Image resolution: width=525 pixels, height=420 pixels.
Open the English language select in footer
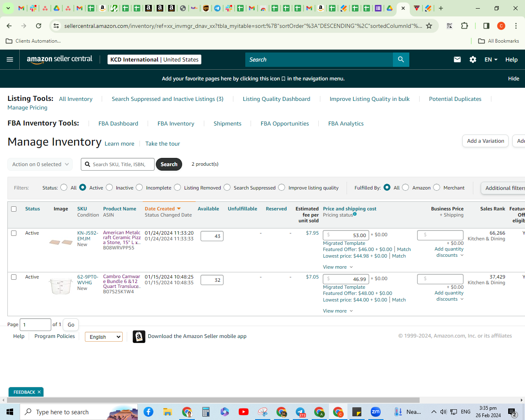coord(104,337)
